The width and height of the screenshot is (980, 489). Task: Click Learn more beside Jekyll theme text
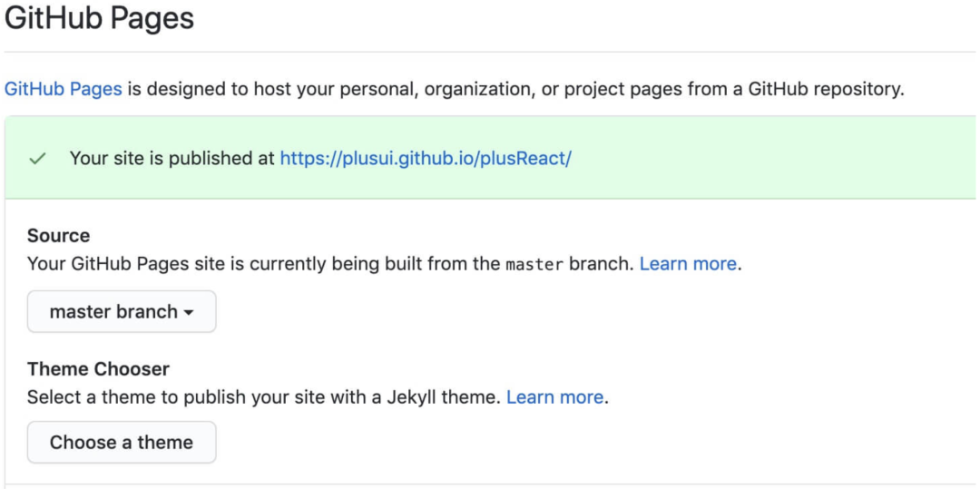(x=554, y=397)
